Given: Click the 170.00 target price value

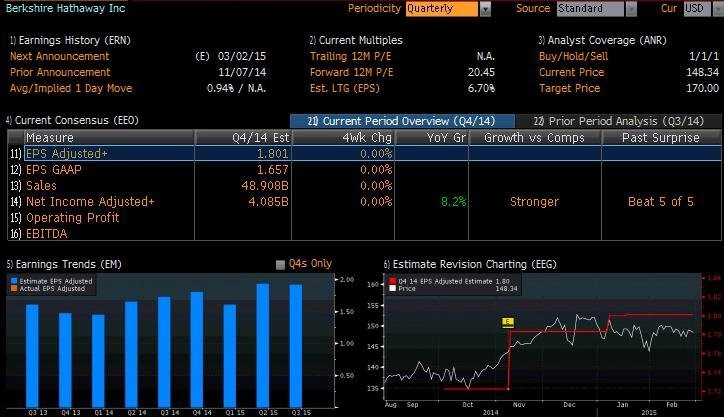Looking at the screenshot, I should coord(702,88).
